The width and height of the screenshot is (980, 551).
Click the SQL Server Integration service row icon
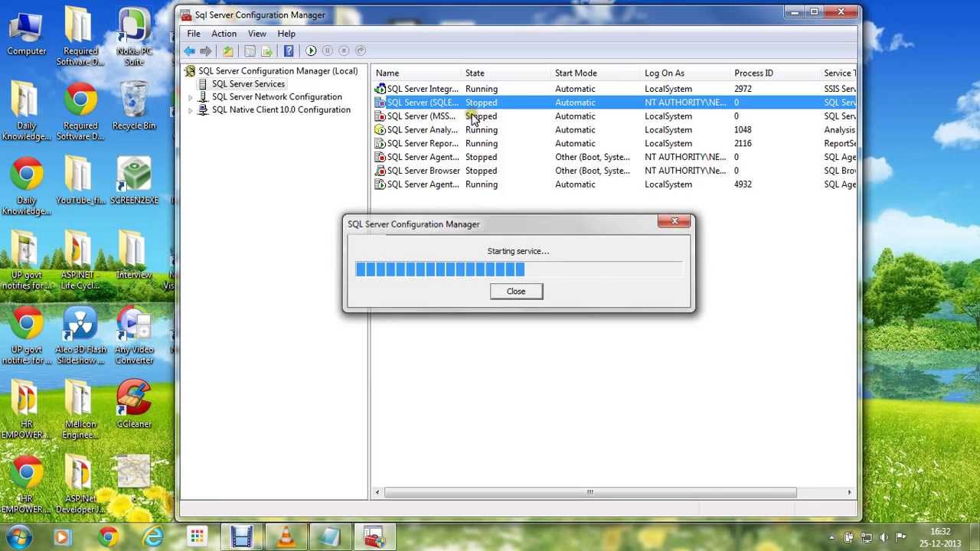click(x=380, y=89)
